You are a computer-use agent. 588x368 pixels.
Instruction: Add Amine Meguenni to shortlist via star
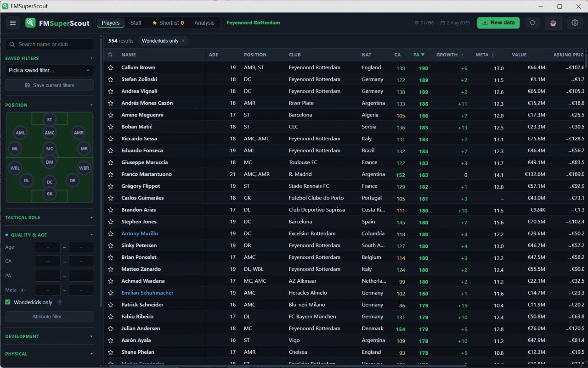(x=110, y=115)
